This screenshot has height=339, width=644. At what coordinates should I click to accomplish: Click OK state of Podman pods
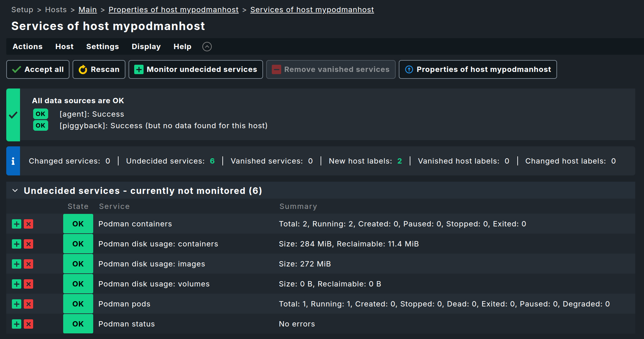(x=78, y=304)
